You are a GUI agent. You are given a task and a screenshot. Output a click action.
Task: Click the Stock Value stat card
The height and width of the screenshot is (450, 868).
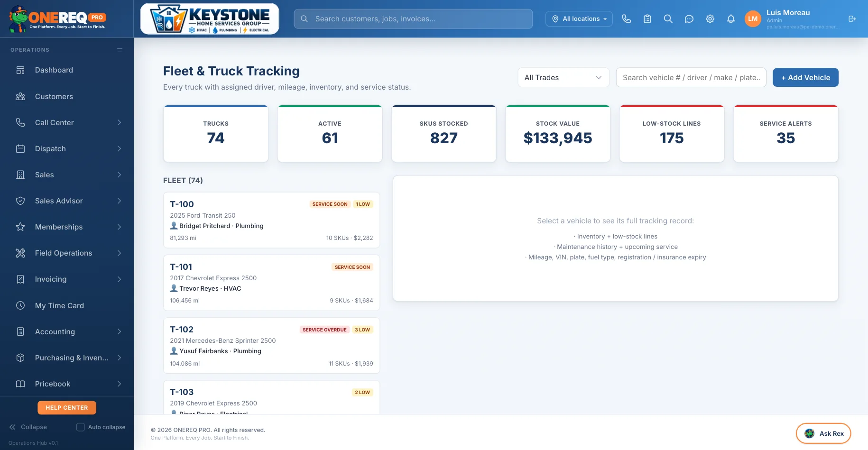pyautogui.click(x=558, y=134)
